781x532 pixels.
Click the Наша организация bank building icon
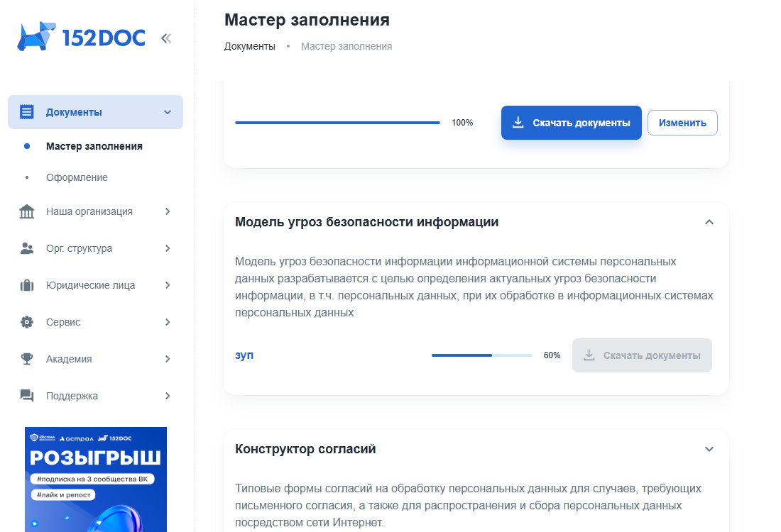27,211
